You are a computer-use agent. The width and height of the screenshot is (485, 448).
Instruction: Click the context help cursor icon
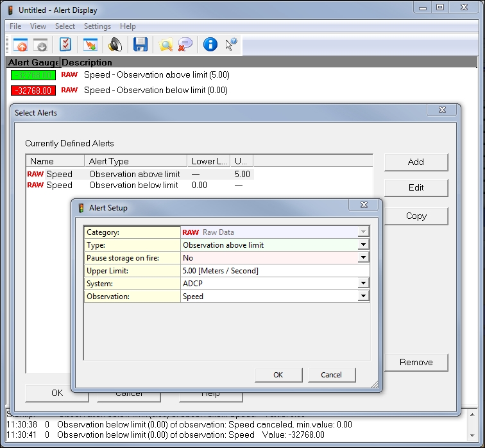pyautogui.click(x=231, y=45)
